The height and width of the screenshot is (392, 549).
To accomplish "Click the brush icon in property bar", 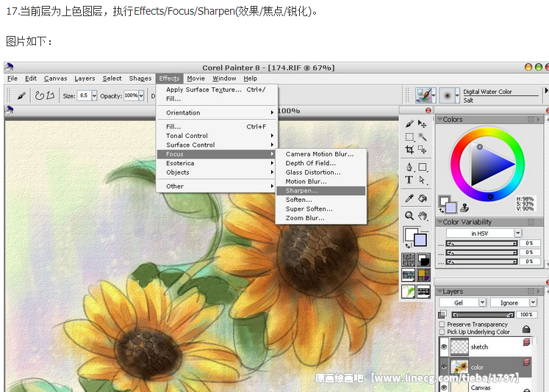I will pyautogui.click(x=22, y=95).
